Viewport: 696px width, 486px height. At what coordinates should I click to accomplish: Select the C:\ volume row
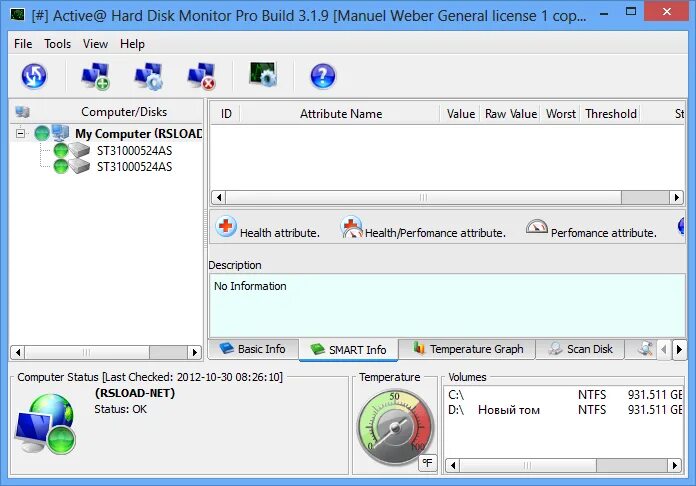point(564,394)
